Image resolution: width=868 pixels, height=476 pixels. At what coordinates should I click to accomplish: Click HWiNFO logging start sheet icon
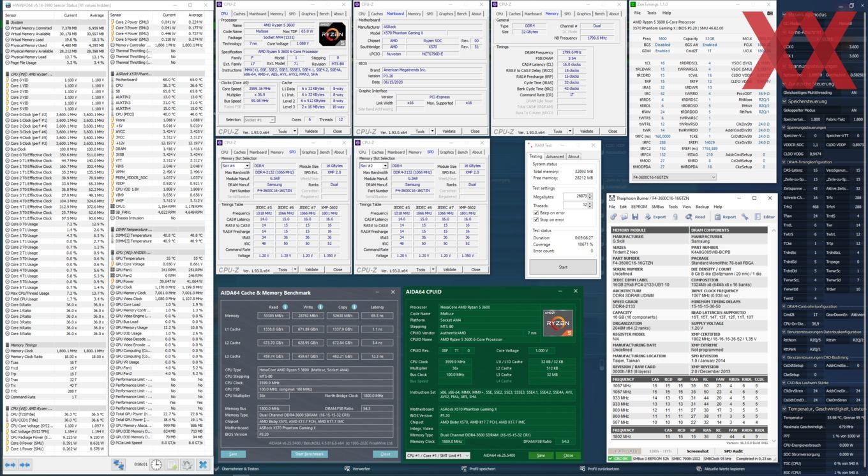pyautogui.click(x=172, y=465)
